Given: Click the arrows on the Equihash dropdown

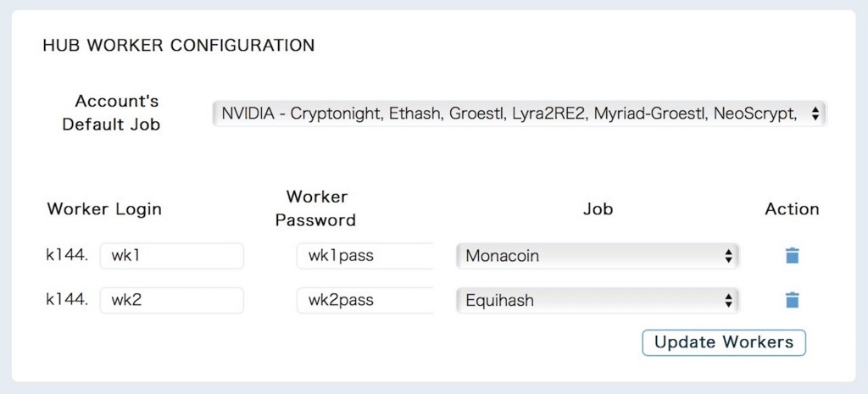Looking at the screenshot, I should [727, 300].
